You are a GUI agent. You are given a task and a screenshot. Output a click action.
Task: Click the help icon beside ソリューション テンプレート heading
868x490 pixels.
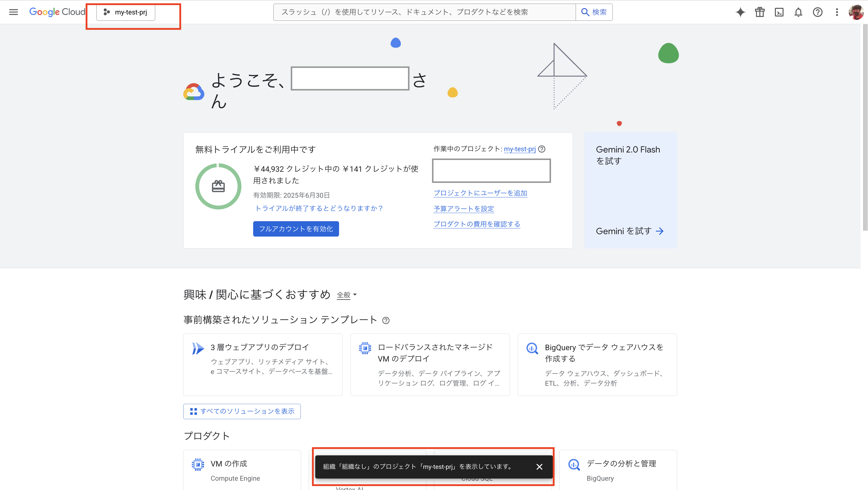386,320
